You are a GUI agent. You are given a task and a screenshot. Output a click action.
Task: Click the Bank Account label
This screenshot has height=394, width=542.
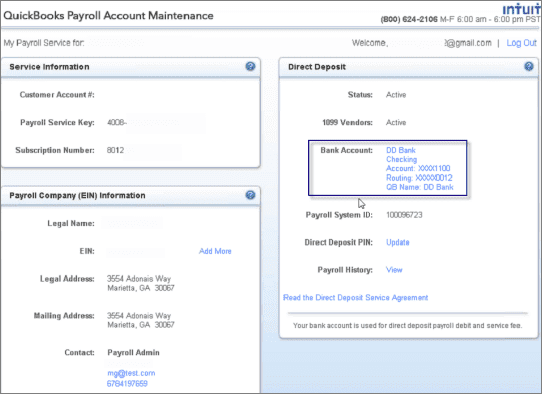click(346, 150)
